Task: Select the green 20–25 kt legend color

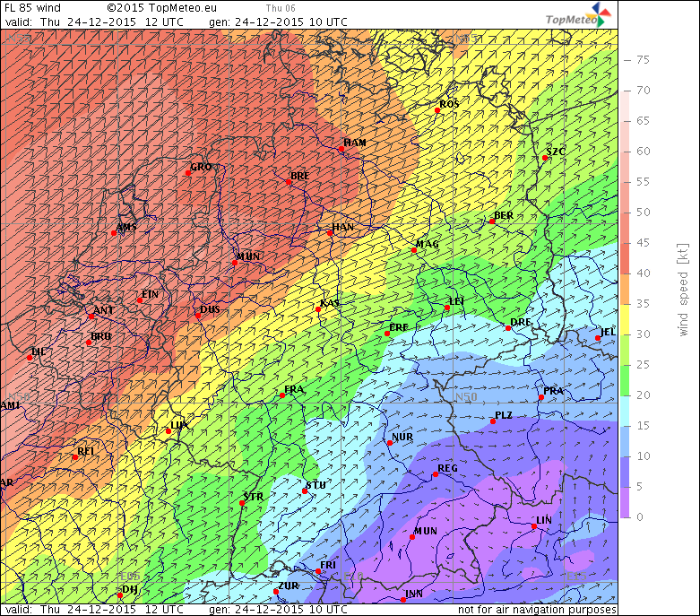Action: click(x=628, y=379)
